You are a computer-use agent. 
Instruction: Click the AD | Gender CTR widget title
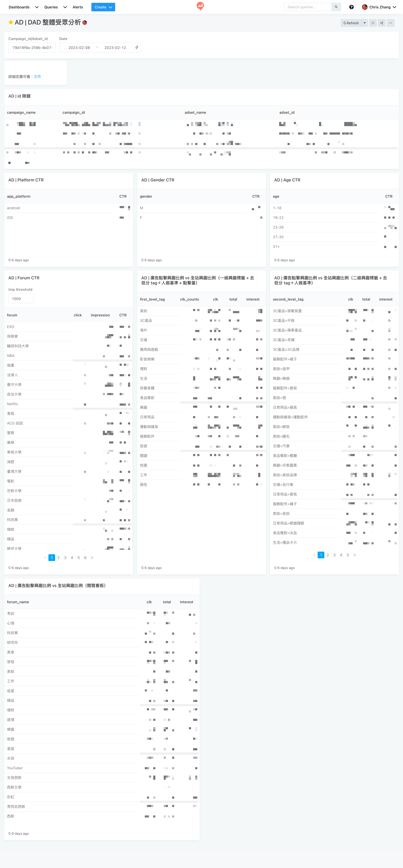pyautogui.click(x=158, y=180)
